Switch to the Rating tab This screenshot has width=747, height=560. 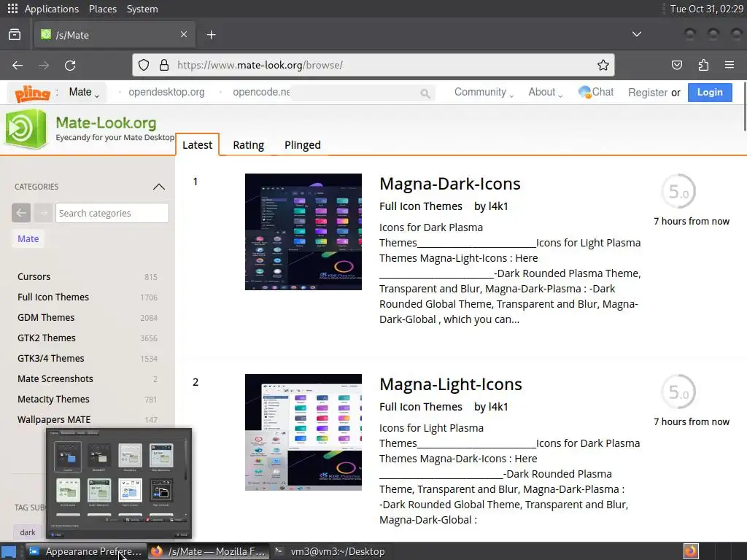tap(248, 145)
